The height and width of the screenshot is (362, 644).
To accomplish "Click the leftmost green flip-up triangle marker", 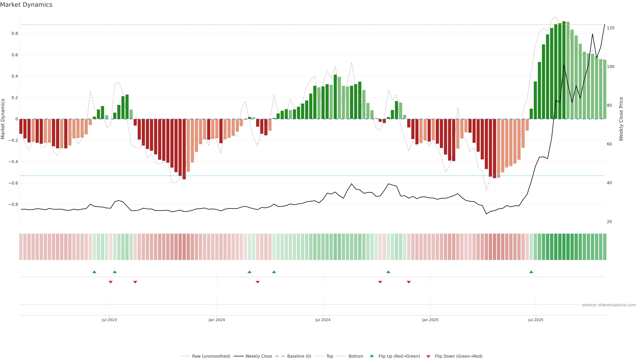I will pyautogui.click(x=94, y=272).
